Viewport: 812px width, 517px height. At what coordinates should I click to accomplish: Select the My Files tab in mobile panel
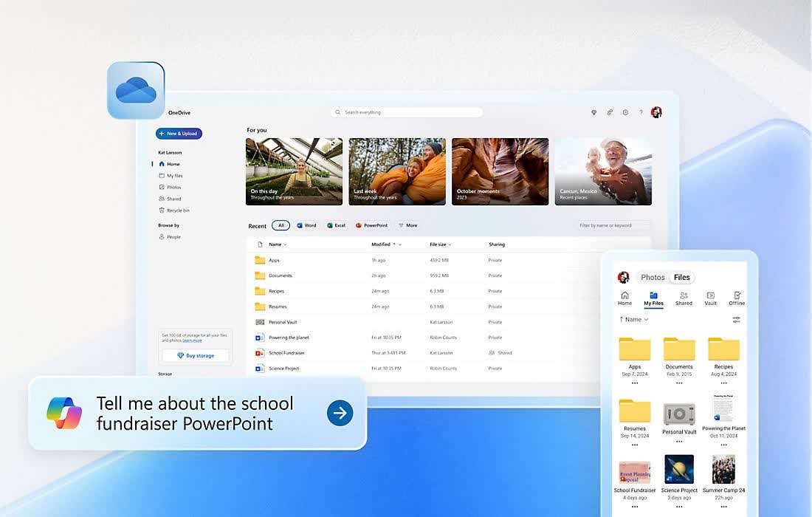coord(653,299)
